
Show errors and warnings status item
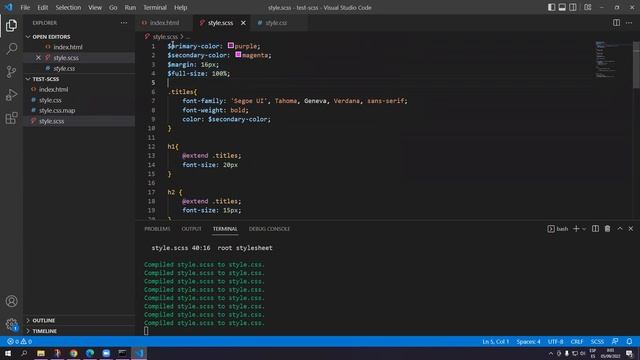tap(20, 342)
